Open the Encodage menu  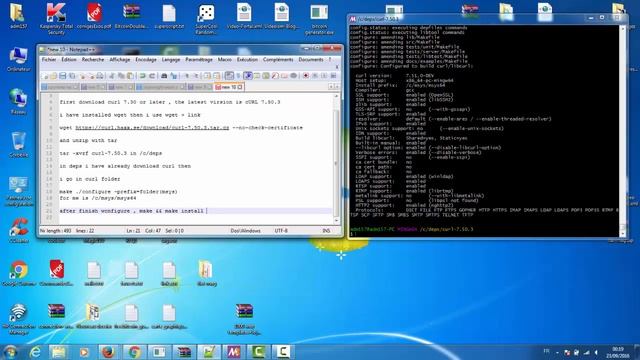(146, 60)
